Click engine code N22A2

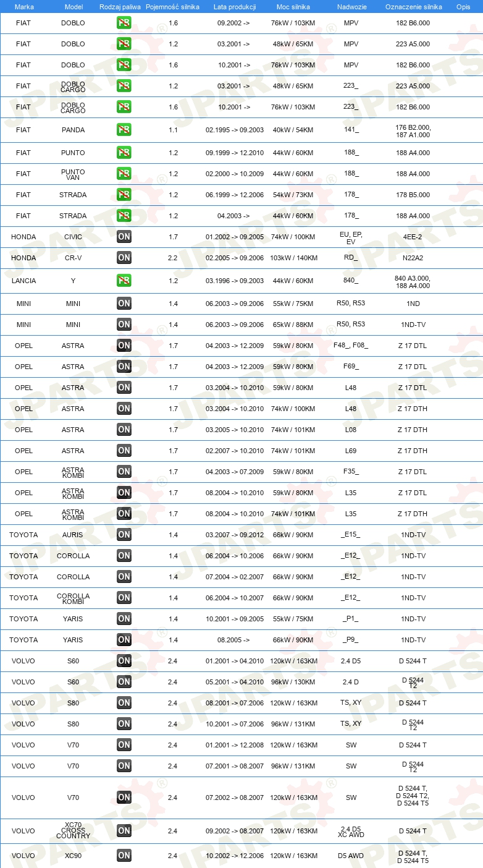(x=413, y=258)
